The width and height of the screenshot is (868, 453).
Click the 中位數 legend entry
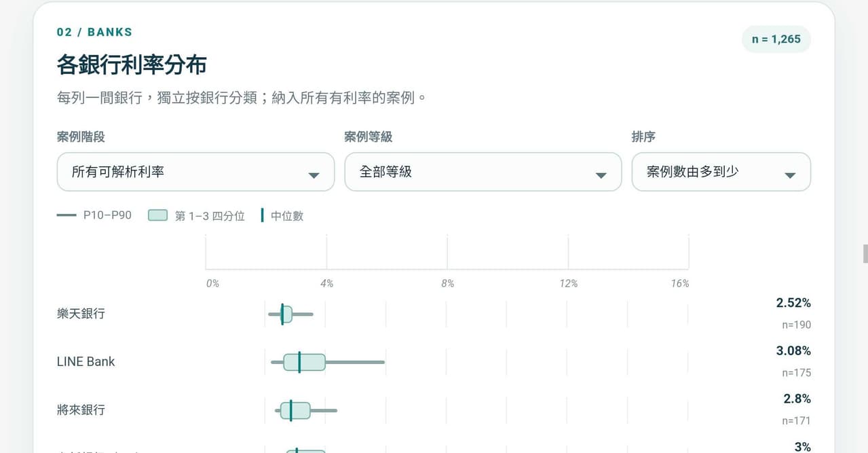coord(282,216)
